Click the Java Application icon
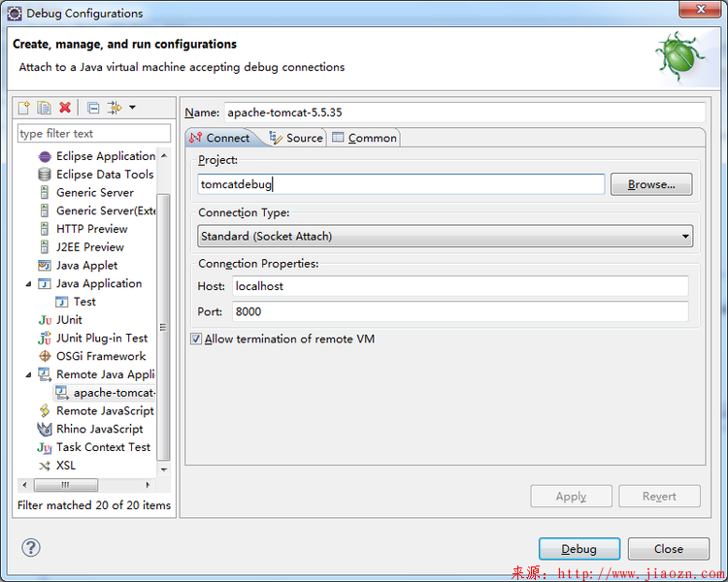728x582 pixels. tap(45, 283)
